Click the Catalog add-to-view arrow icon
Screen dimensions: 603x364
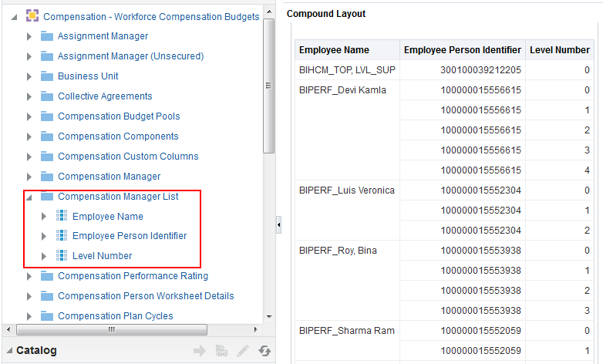200,351
